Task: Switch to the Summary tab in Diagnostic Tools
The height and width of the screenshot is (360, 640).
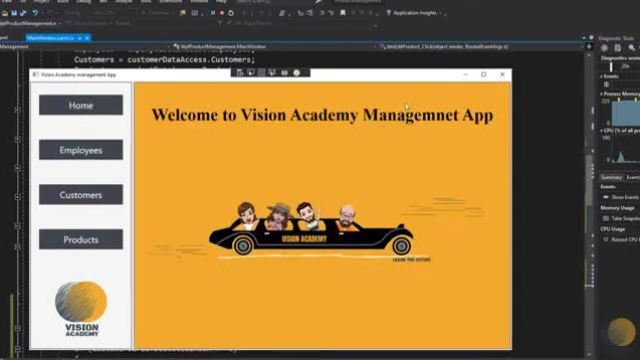Action: pyautogui.click(x=611, y=177)
